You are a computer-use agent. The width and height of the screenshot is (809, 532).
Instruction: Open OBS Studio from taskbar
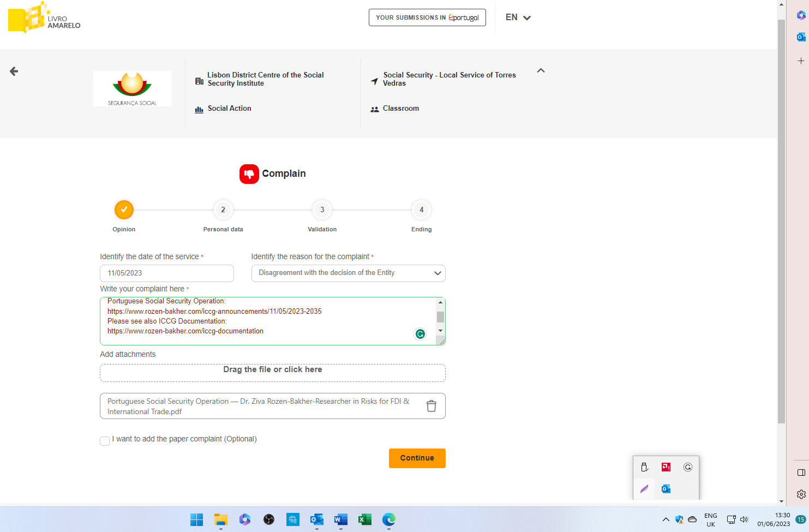click(x=269, y=519)
